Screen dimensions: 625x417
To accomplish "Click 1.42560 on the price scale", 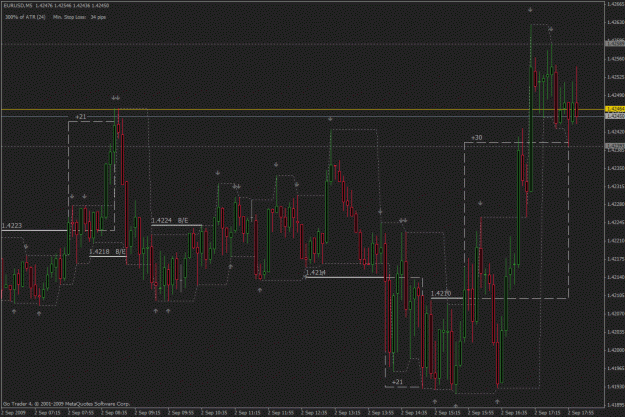I will (616, 59).
